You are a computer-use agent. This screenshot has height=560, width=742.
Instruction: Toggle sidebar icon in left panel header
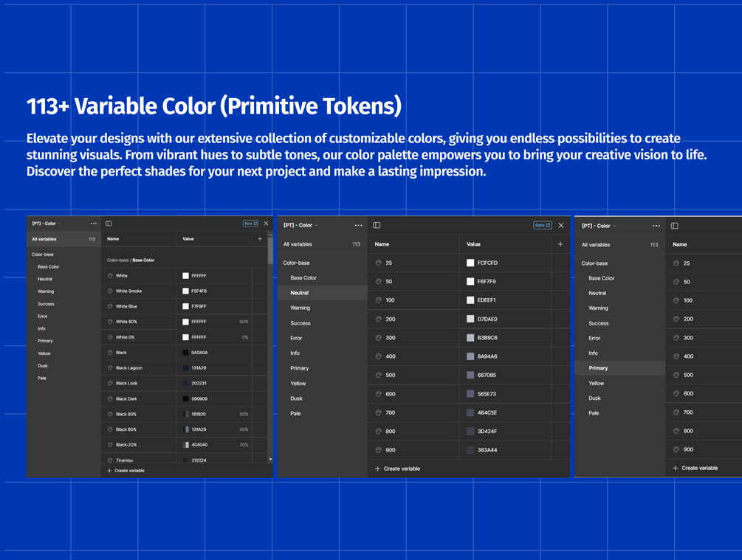109,224
